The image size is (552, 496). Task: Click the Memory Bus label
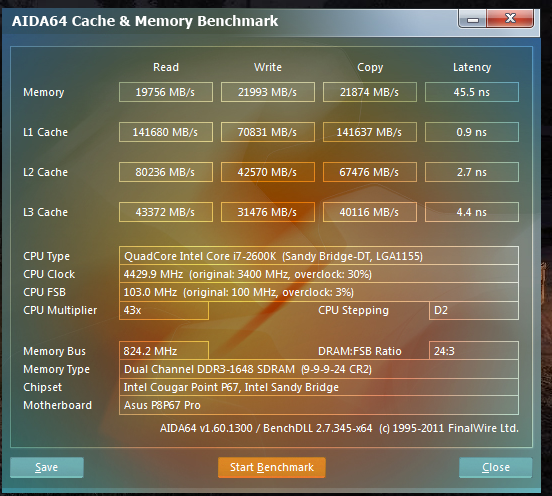click(54, 351)
